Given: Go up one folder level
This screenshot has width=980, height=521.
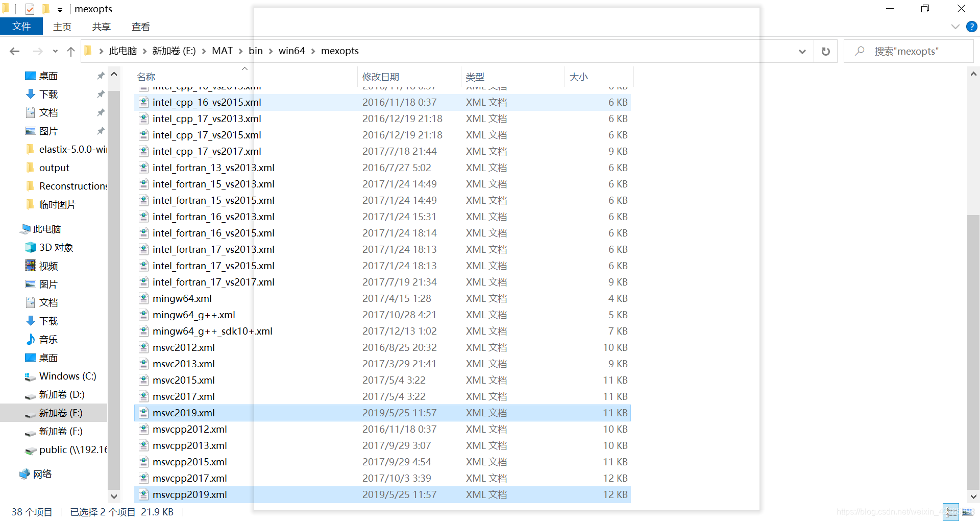Looking at the screenshot, I should click(71, 51).
